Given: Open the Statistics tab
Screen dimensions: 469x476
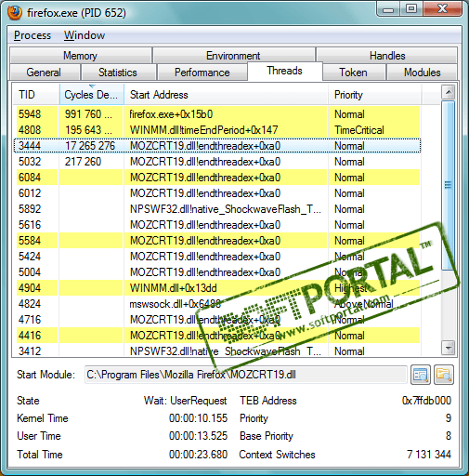Looking at the screenshot, I should (118, 73).
